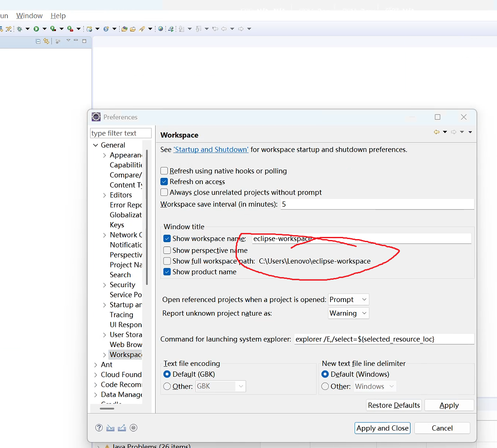
Task: Click the toolbar Forward arrow icon
Action: (x=241, y=29)
